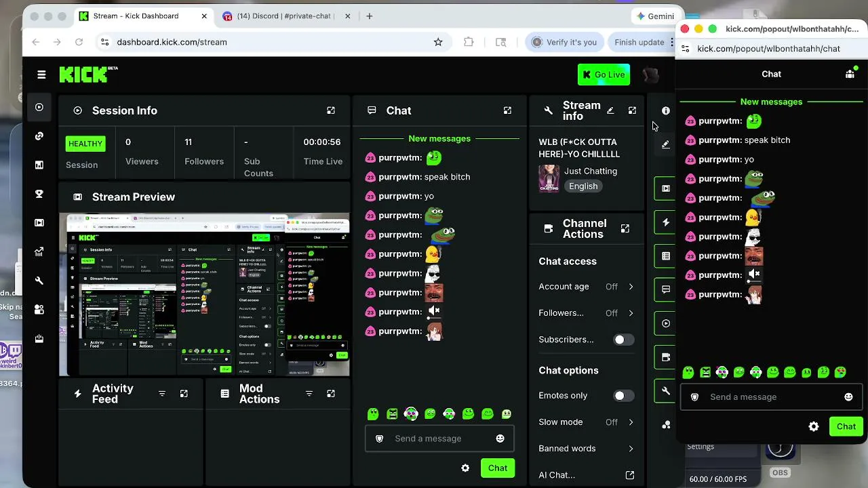Viewport: 868px width, 488px height.
Task: Pop out the Activity Feed panel
Action: tap(184, 394)
